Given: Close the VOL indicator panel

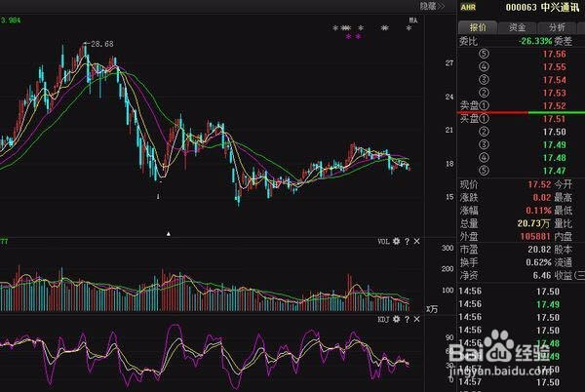Looking at the screenshot, I should click(416, 241).
